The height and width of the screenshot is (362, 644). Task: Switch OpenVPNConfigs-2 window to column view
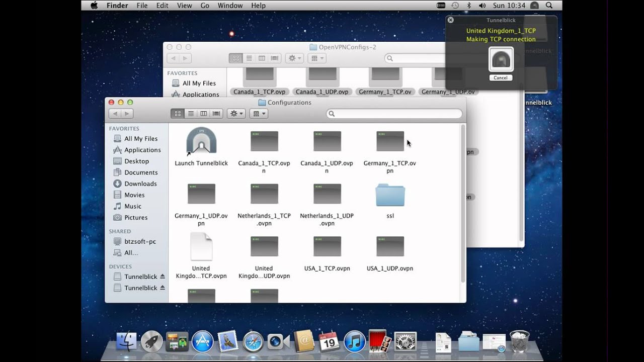point(262,58)
